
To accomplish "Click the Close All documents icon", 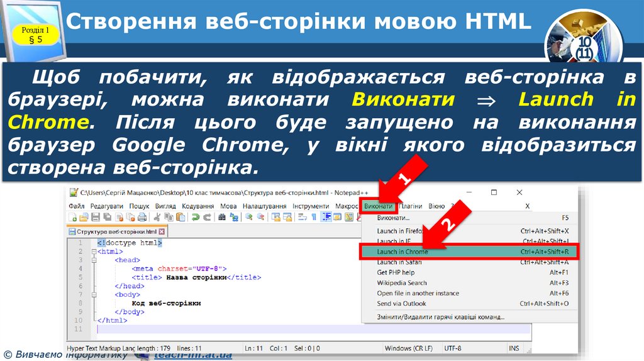I will click(x=131, y=217).
